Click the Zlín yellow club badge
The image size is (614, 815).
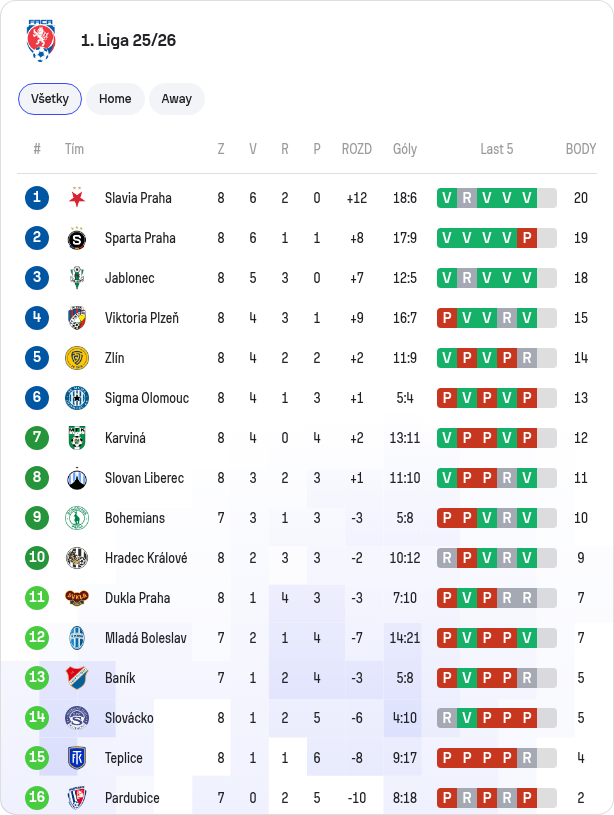click(x=77, y=358)
